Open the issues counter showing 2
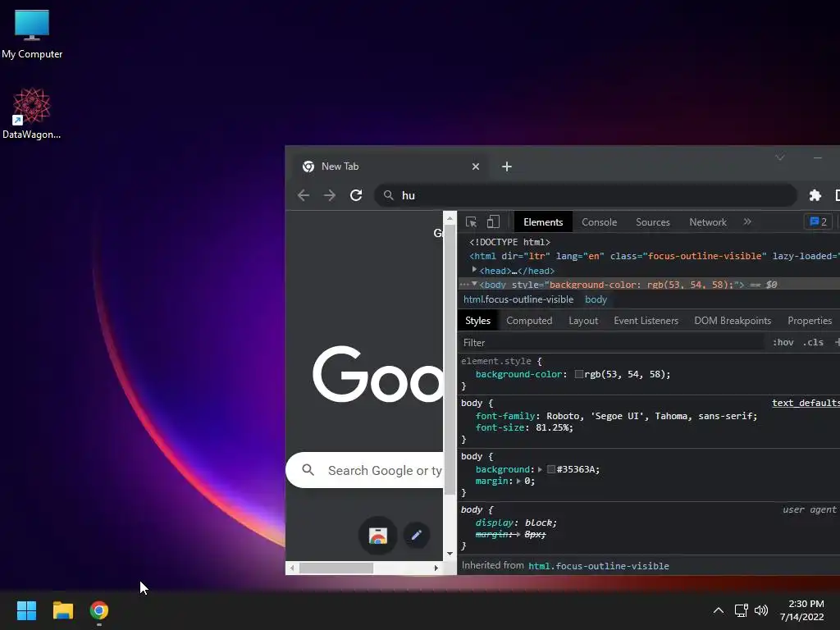The width and height of the screenshot is (840, 630). click(818, 221)
